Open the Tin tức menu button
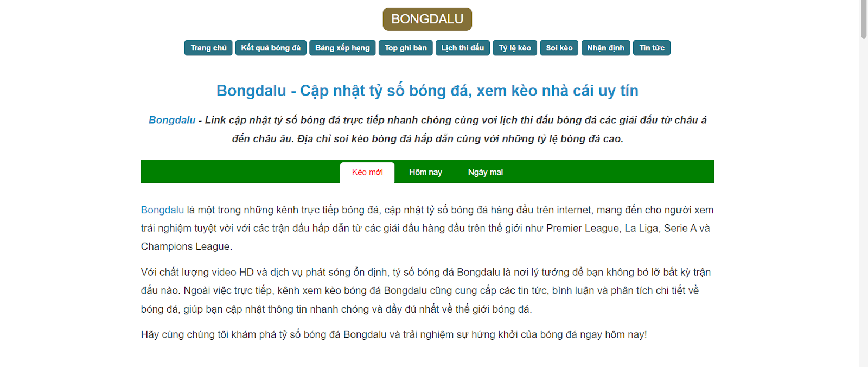The width and height of the screenshot is (868, 367). tap(652, 48)
